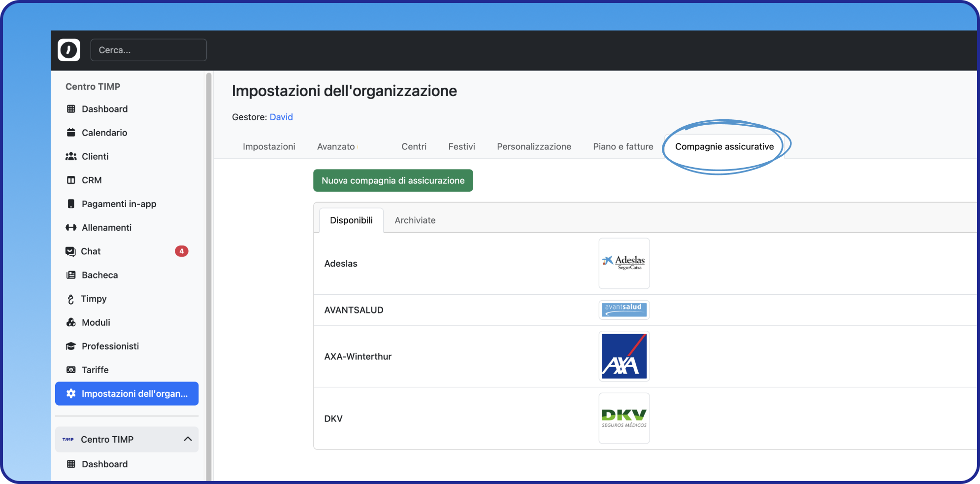Switch to the Archiviate sub-tab
The image size is (980, 484).
point(415,220)
